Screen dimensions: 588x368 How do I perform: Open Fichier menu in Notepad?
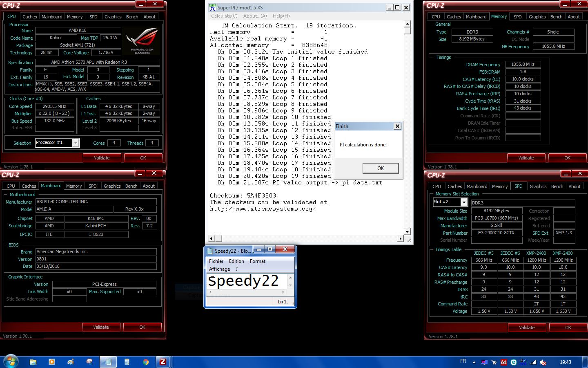[216, 261]
